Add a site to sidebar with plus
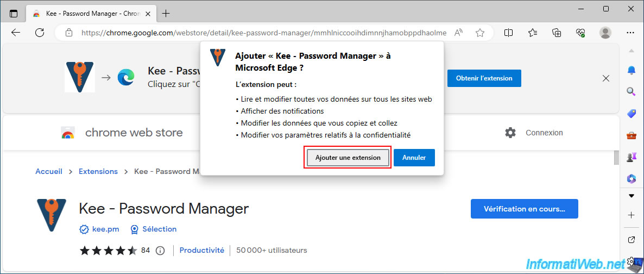The height and width of the screenshot is (274, 644). pos(631,215)
